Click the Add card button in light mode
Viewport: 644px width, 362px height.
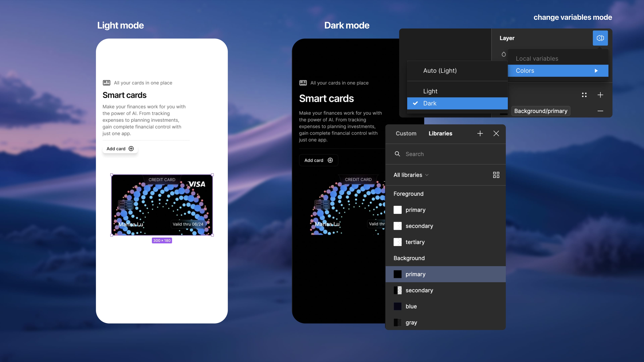[x=120, y=148]
